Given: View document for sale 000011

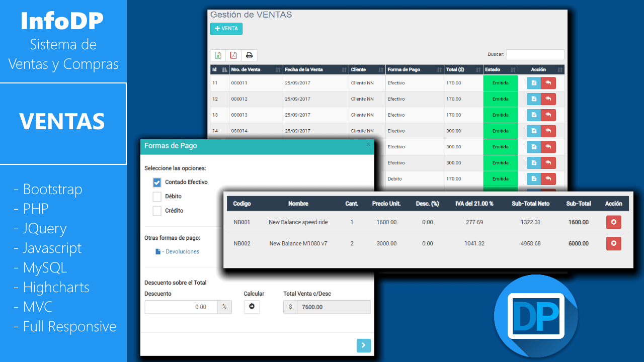Looking at the screenshot, I should (534, 83).
